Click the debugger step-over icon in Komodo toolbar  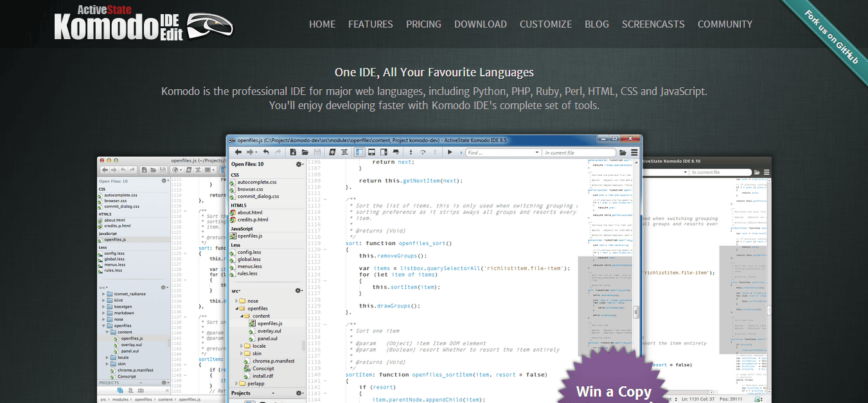(x=423, y=152)
